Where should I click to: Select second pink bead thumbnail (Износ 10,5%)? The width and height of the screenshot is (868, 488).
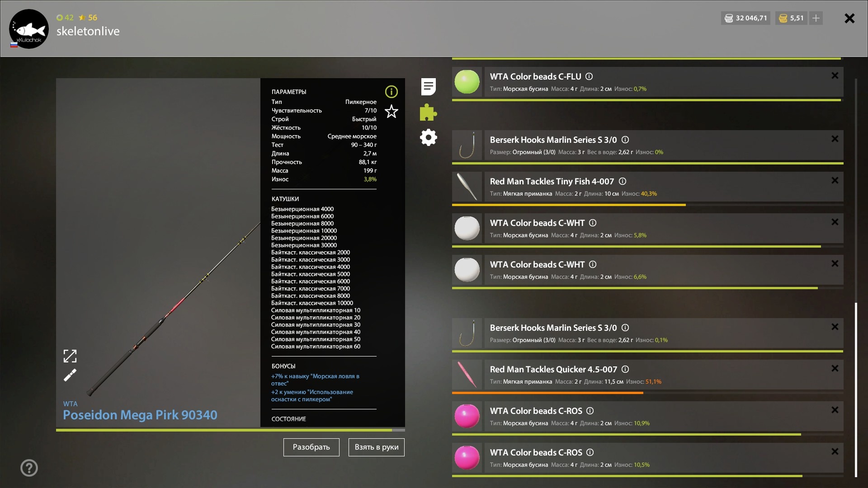click(467, 458)
